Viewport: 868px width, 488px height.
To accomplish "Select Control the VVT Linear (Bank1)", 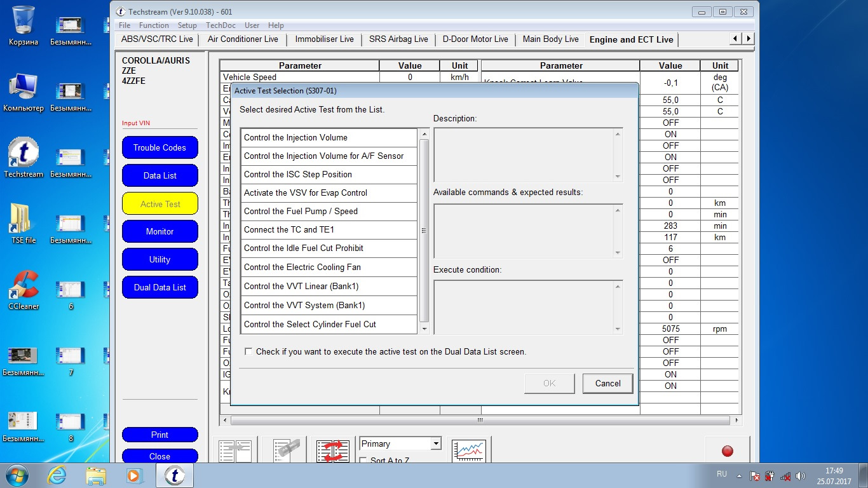I will click(x=329, y=286).
